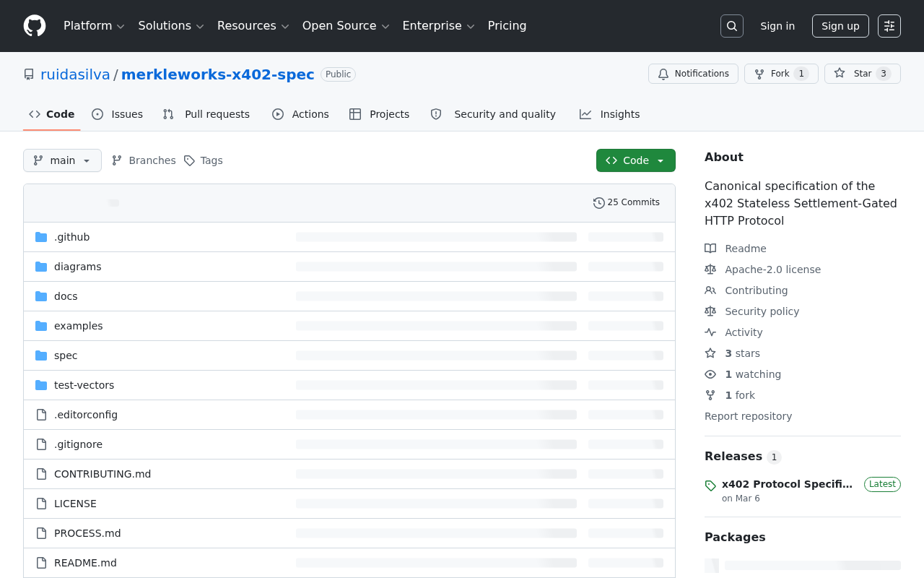The width and height of the screenshot is (924, 578).
Task: Expand the Solutions menu
Action: [171, 26]
